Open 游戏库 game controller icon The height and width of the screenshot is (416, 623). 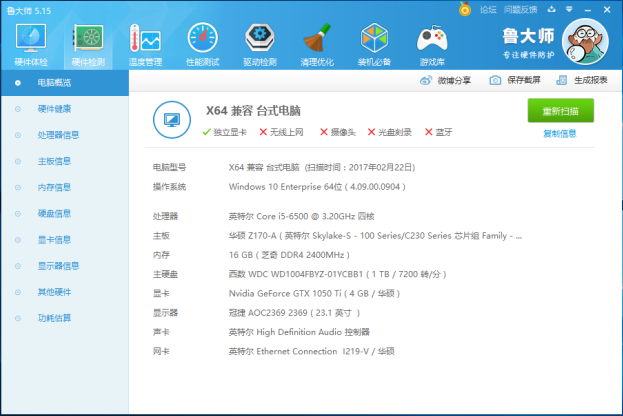(432, 45)
